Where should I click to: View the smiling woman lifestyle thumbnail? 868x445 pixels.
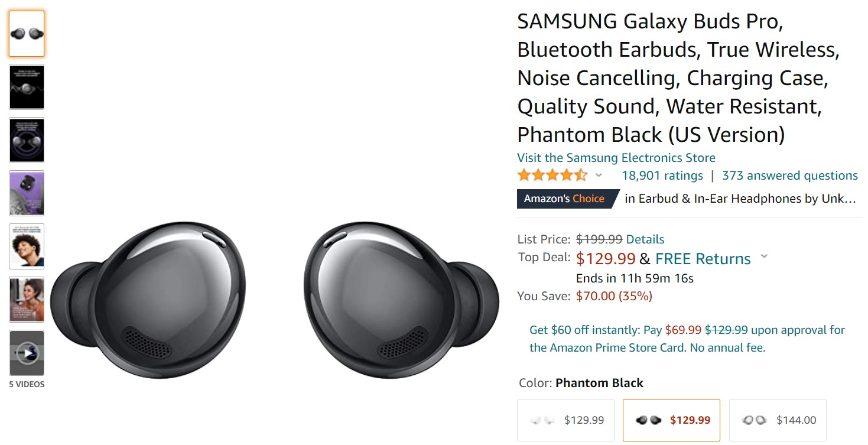27,300
